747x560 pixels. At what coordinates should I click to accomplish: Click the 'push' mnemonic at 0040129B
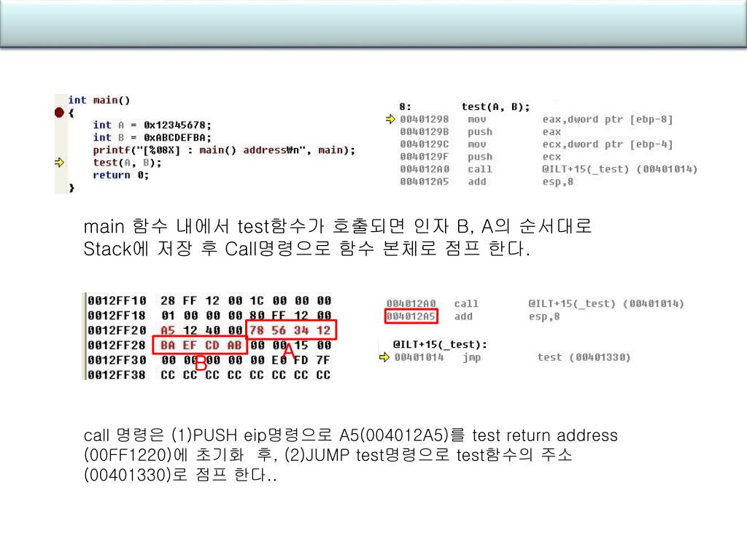tap(480, 132)
